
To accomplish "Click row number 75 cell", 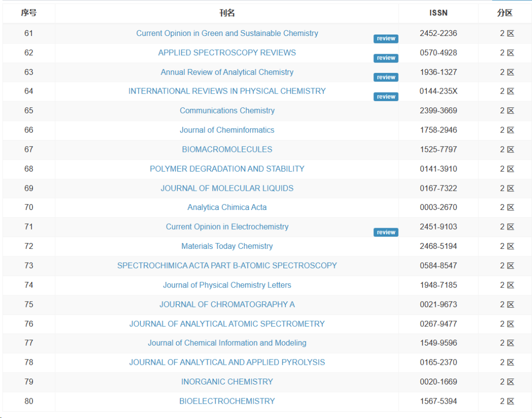I will click(29, 304).
